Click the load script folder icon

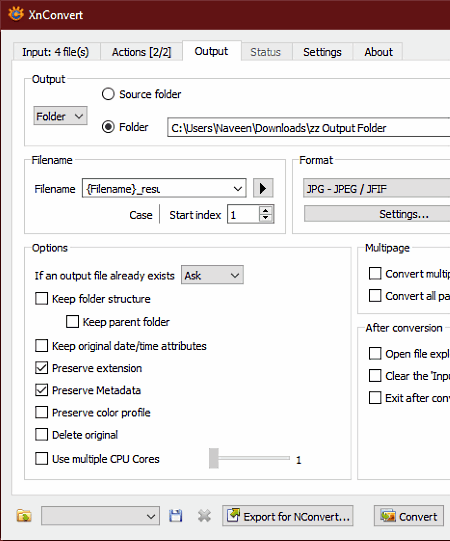pyautogui.click(x=24, y=516)
